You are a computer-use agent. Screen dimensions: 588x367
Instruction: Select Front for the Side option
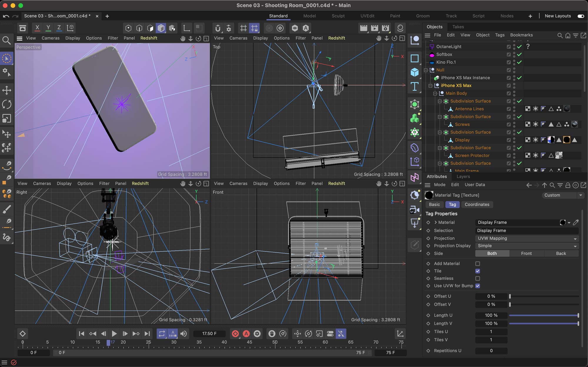[526, 253]
